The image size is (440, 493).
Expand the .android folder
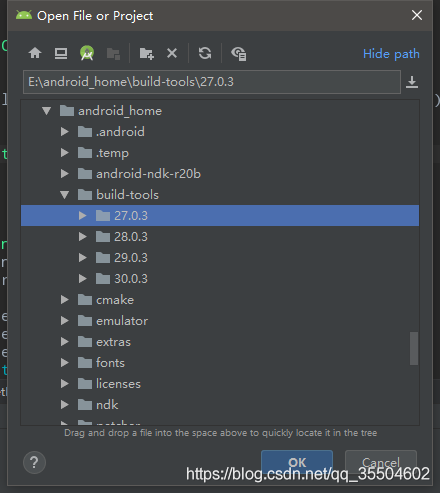[65, 132]
